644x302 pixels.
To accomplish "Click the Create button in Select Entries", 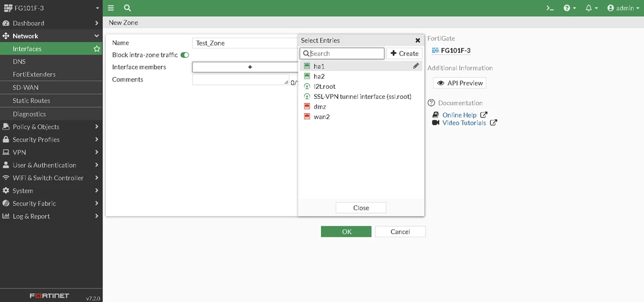I will (404, 53).
